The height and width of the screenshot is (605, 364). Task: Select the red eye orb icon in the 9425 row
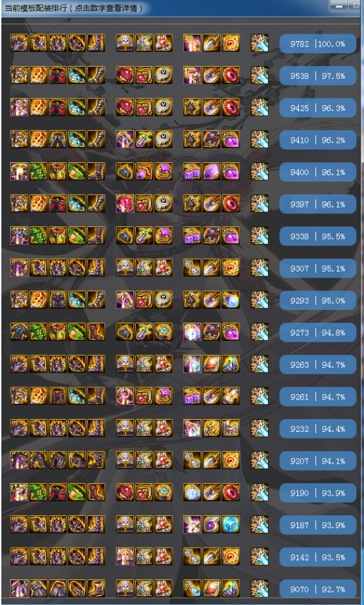click(x=231, y=107)
